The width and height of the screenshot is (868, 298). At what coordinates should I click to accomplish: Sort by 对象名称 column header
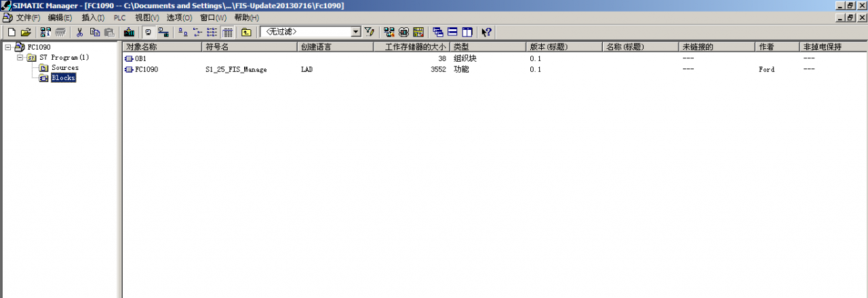pos(163,48)
